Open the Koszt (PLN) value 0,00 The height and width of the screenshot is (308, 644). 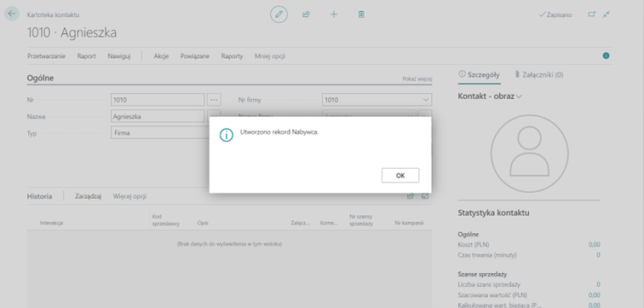click(x=595, y=245)
